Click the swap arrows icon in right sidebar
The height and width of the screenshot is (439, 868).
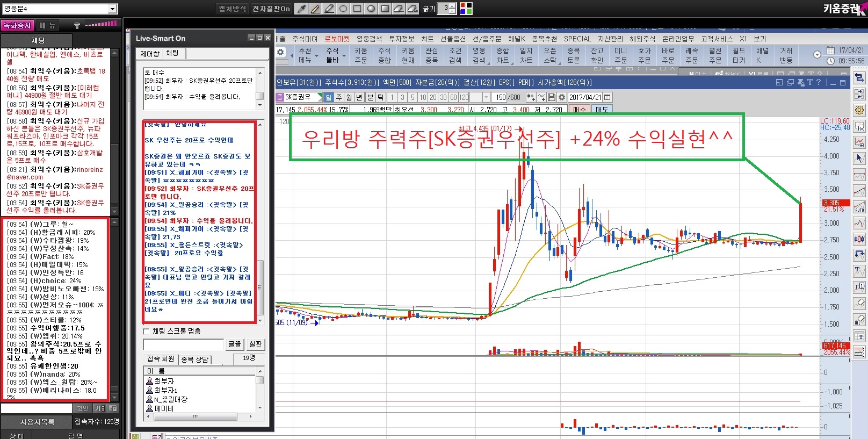point(859,78)
